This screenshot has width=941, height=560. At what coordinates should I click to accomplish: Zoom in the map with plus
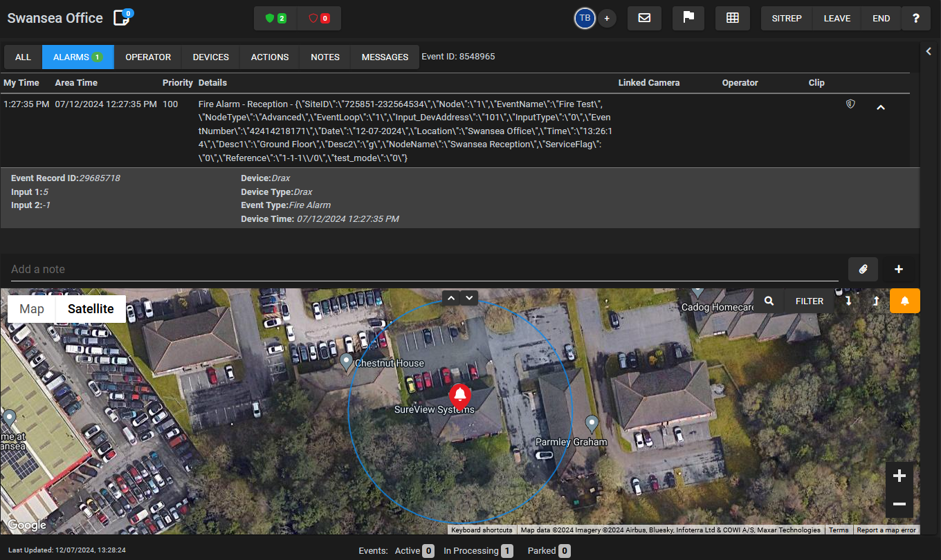point(899,476)
